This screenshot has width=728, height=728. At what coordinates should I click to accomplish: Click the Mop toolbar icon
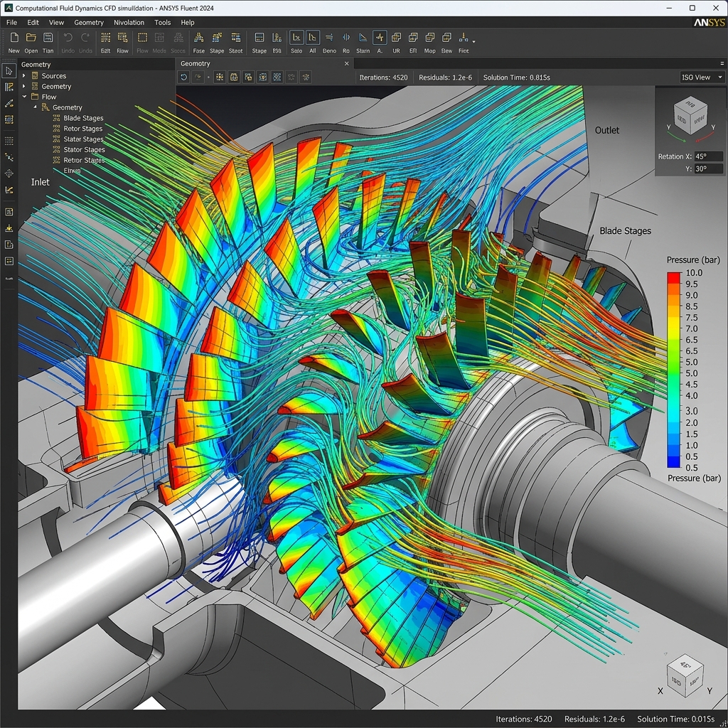430,38
